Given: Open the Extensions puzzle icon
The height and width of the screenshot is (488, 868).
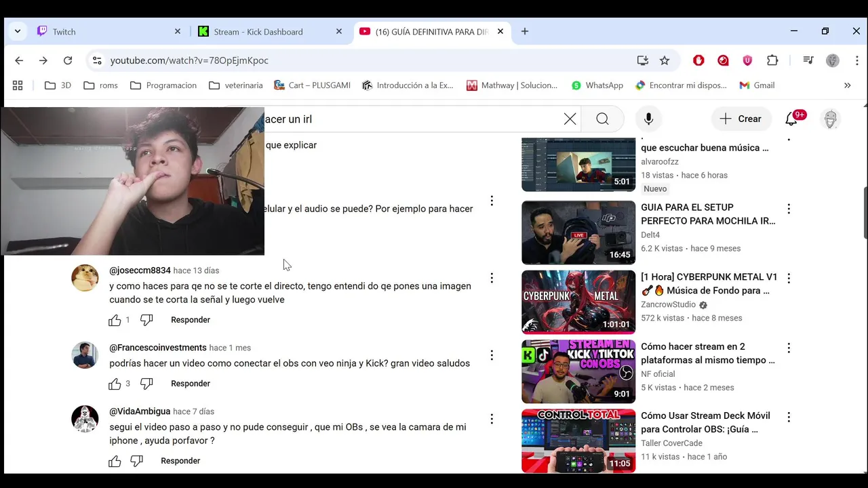Looking at the screenshot, I should pyautogui.click(x=772, y=60).
